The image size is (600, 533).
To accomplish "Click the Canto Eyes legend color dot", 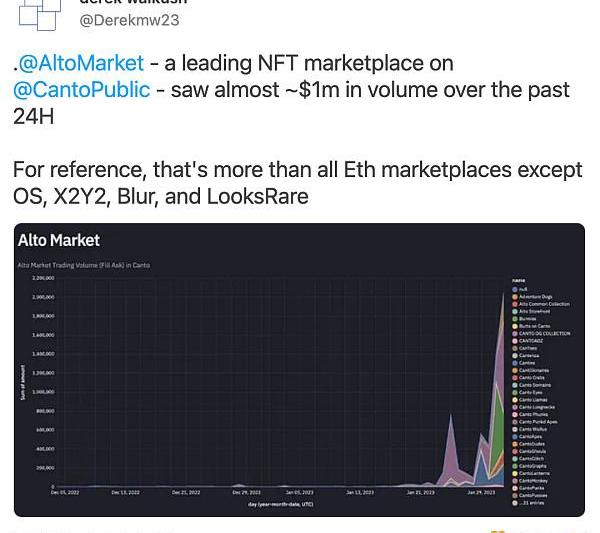I will [515, 393].
